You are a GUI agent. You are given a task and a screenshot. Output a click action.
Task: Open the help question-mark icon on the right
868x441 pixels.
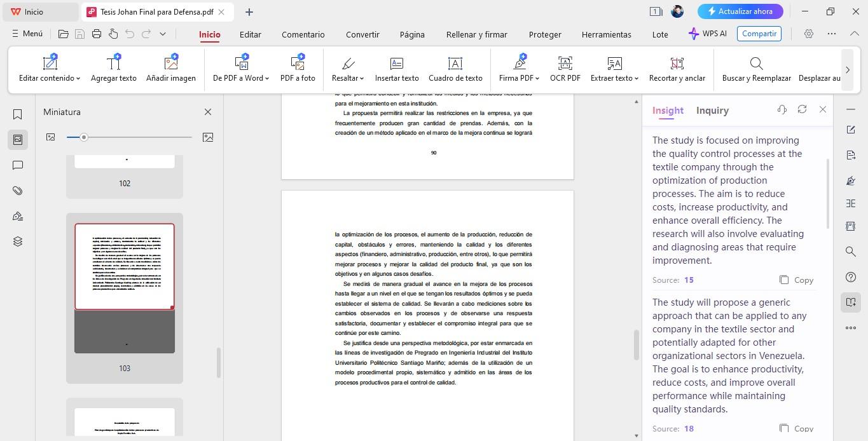(x=851, y=277)
